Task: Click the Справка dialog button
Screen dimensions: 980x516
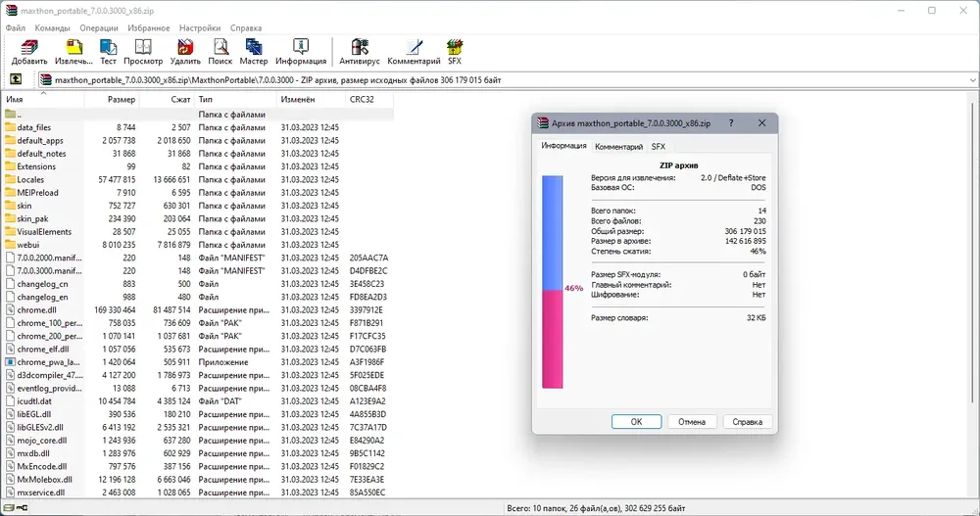Action: click(x=747, y=422)
